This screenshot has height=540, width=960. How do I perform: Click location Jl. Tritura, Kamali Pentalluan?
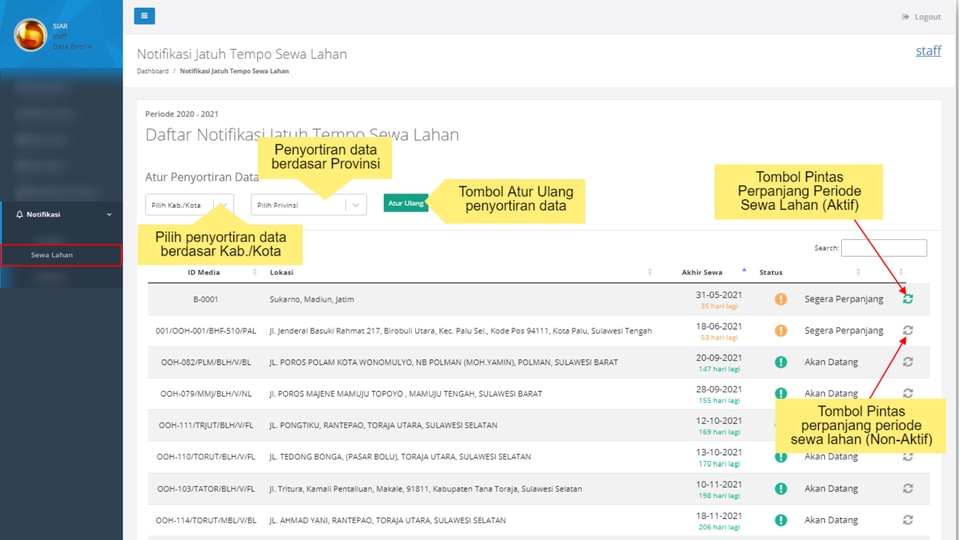(426, 489)
